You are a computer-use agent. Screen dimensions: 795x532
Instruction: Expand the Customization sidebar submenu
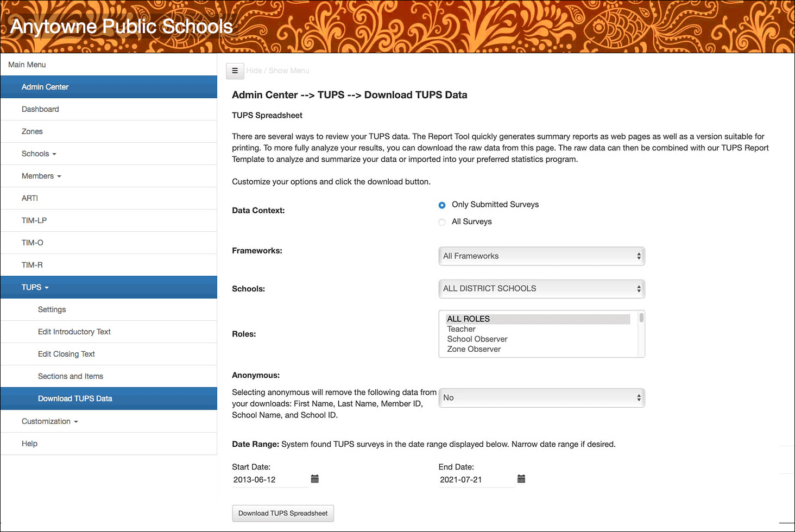click(x=109, y=421)
